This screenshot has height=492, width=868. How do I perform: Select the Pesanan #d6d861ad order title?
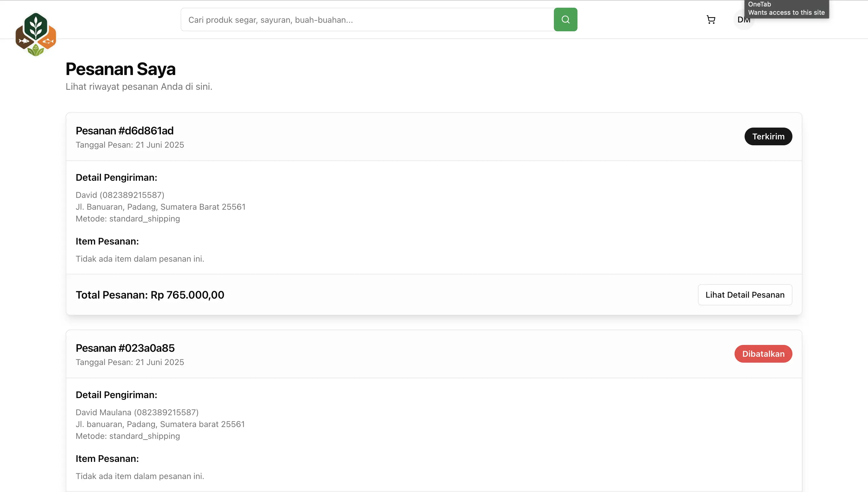click(x=125, y=131)
